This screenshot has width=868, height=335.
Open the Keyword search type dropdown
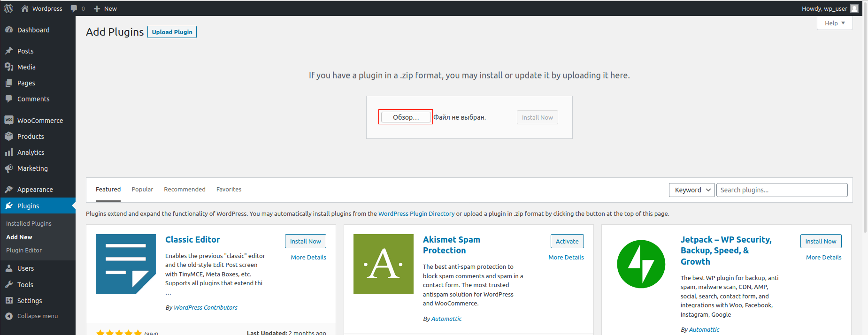tap(692, 190)
